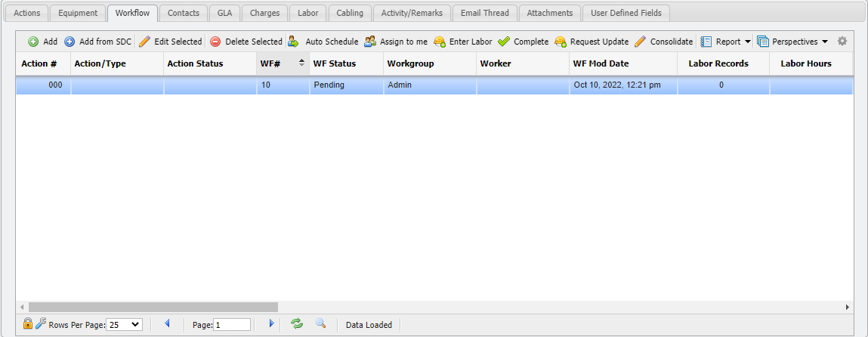Open the Rows Per Page dropdown
Viewport: 868px width, 337px height.
point(124,325)
